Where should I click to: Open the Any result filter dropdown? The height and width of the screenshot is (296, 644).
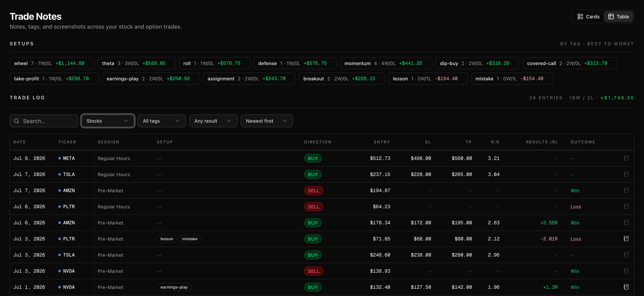[x=213, y=121]
